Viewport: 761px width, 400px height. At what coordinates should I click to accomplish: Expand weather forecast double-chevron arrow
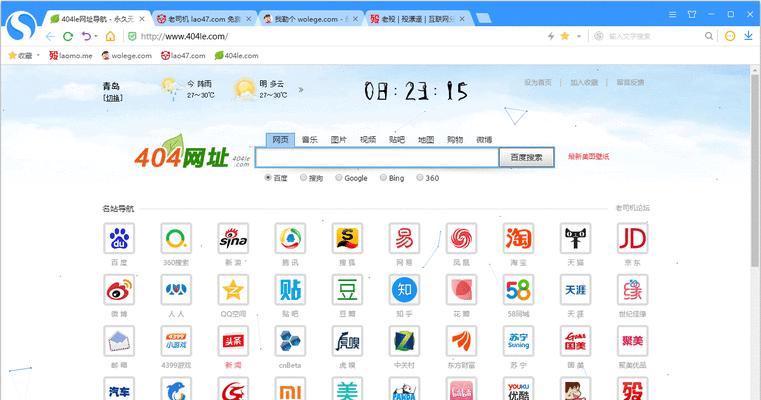click(x=301, y=89)
